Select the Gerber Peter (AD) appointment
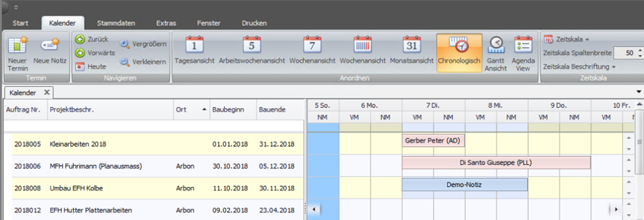The image size is (644, 220). [x=433, y=141]
